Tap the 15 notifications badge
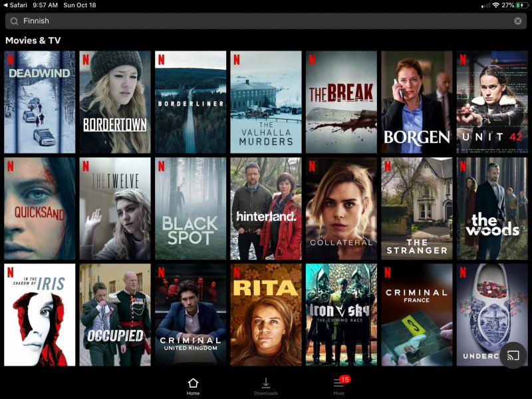This screenshot has width=532, height=399. pyautogui.click(x=344, y=379)
